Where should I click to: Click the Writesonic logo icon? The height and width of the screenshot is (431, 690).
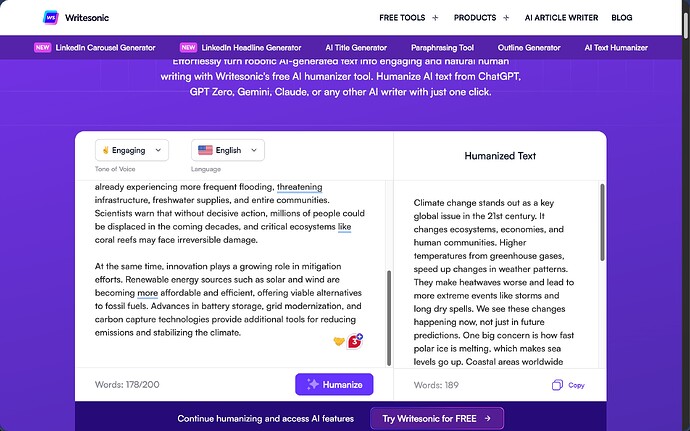pos(51,18)
